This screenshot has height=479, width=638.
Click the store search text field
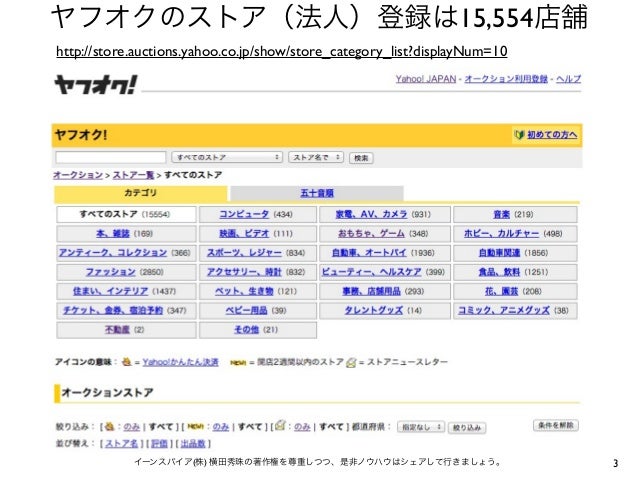click(111, 157)
